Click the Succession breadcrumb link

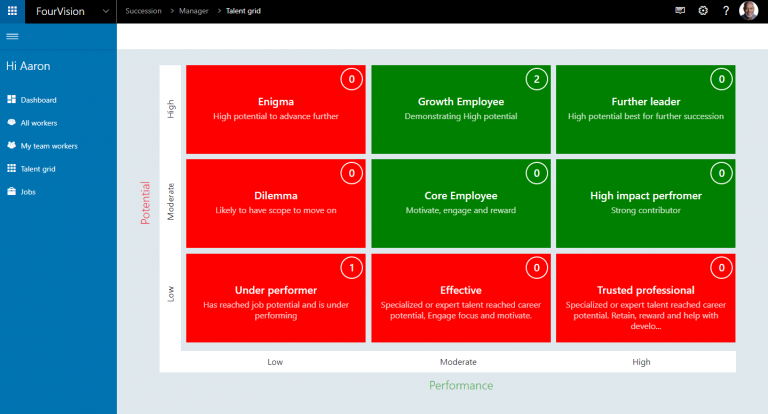(143, 10)
